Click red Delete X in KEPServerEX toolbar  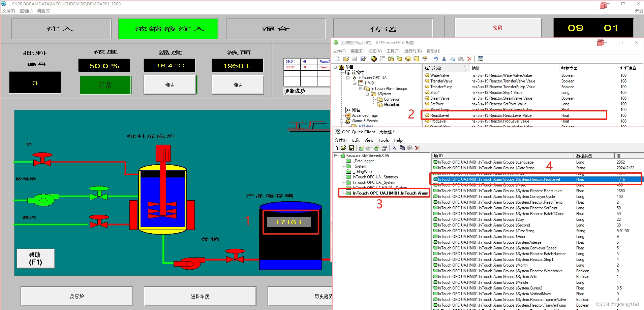pos(469,59)
